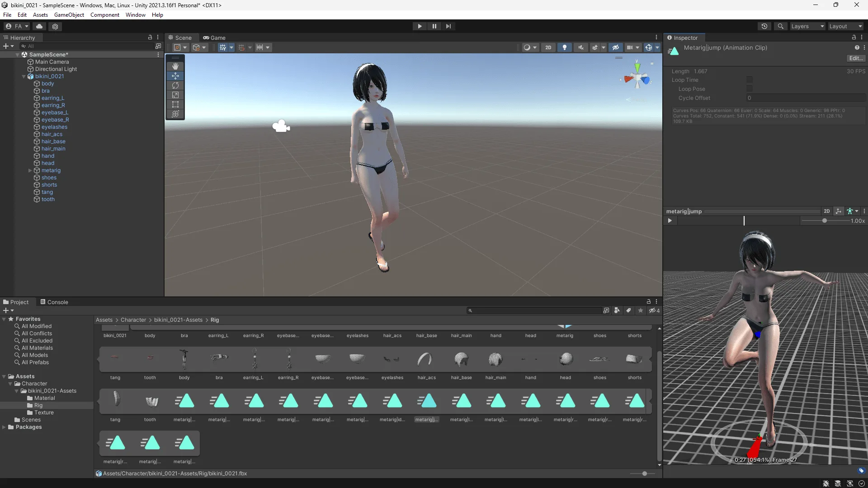Open the Layout dropdown
This screenshot has height=488, width=868.
[x=844, y=26]
